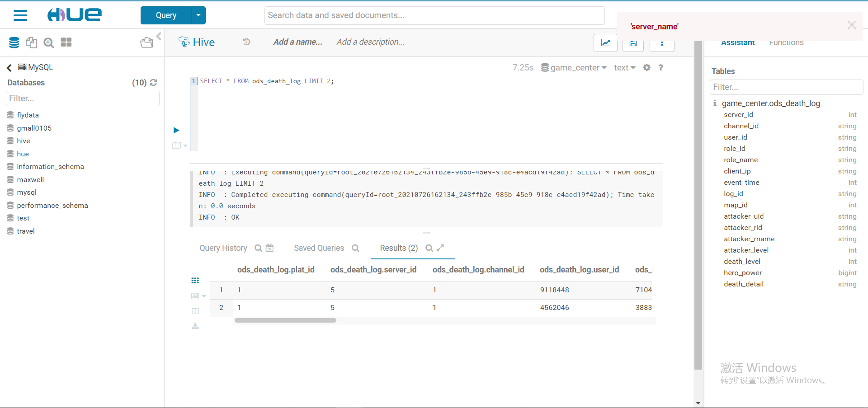Viewport: 868px width, 408px height.
Task: Search within the Results
Action: (x=429, y=248)
